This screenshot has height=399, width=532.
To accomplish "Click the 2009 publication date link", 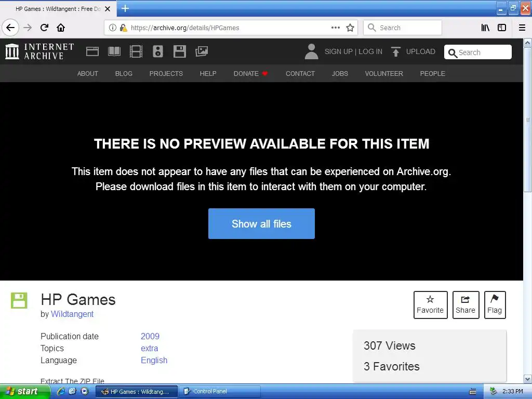I will pos(150,336).
